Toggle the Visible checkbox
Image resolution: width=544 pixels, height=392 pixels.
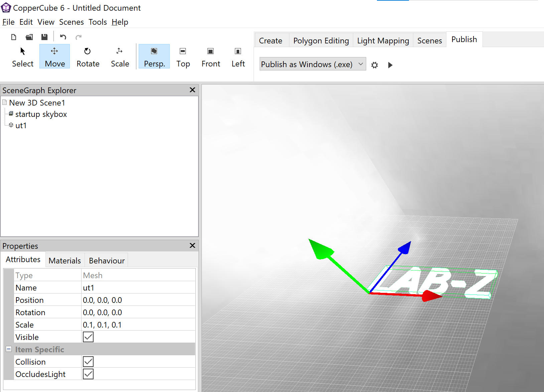pyautogui.click(x=88, y=337)
